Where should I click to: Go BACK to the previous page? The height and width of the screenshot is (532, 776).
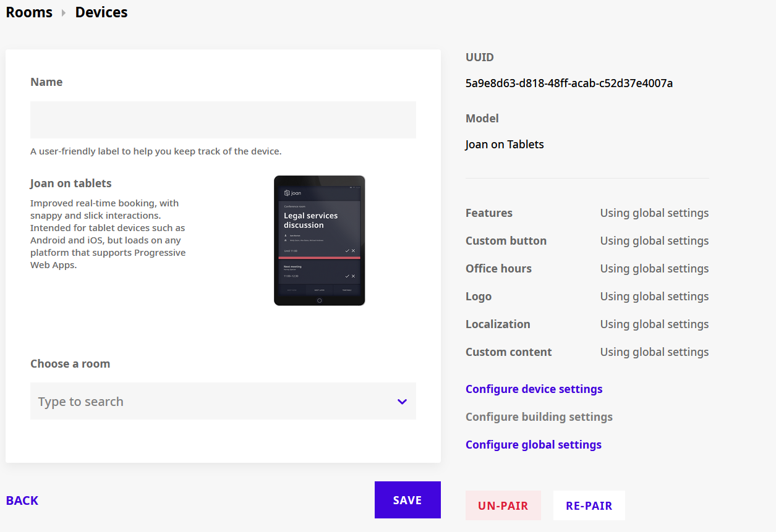[x=22, y=500]
